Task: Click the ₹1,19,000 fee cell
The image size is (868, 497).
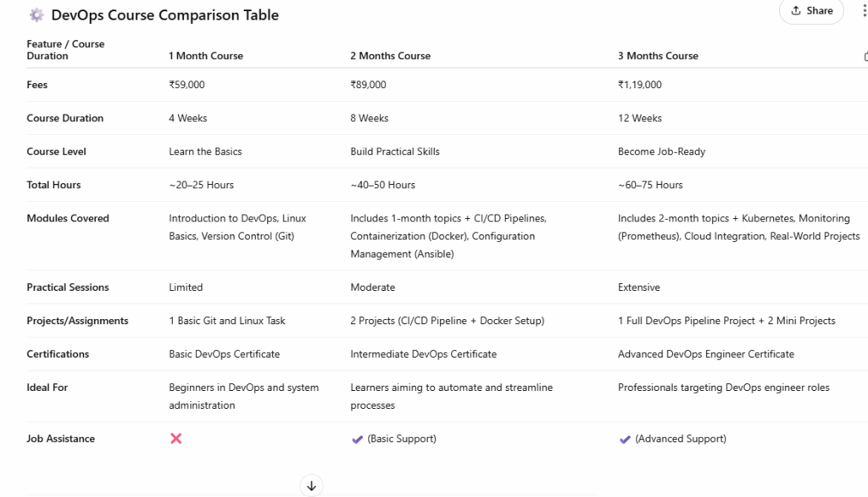Action: point(640,85)
